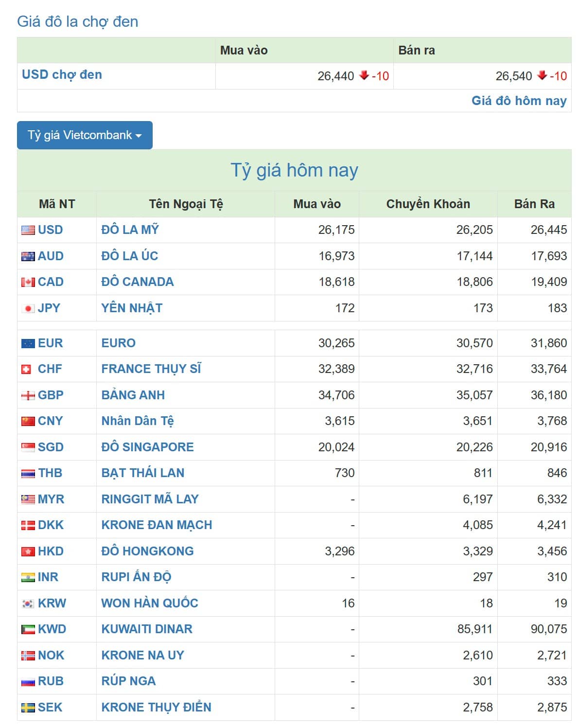Click the Canada flag icon next to CAD
Image resolution: width=579 pixels, height=728 pixels.
[x=28, y=281]
